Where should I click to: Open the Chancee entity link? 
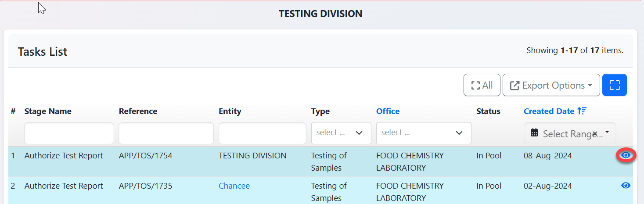tap(234, 186)
